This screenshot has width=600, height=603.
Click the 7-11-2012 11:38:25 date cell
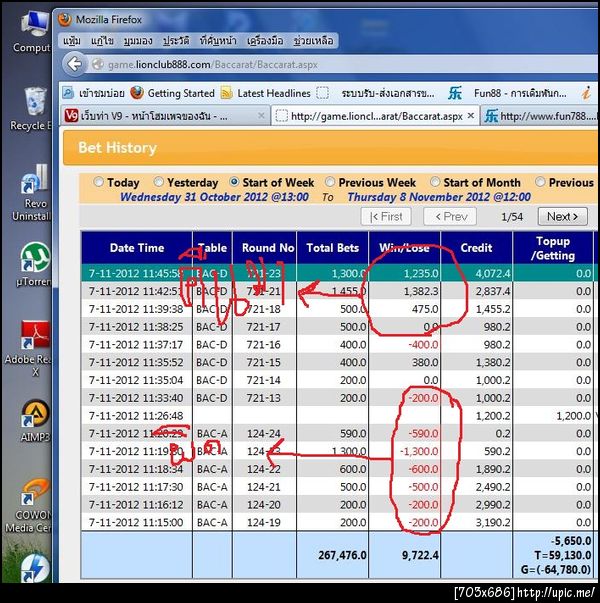coord(136,327)
